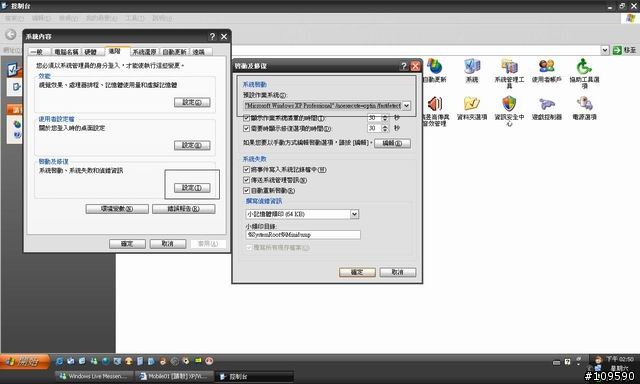This screenshot has height=384, width=640.
Task: Click 確定 OK in 啟動及修復 dialog
Action: click(357, 272)
